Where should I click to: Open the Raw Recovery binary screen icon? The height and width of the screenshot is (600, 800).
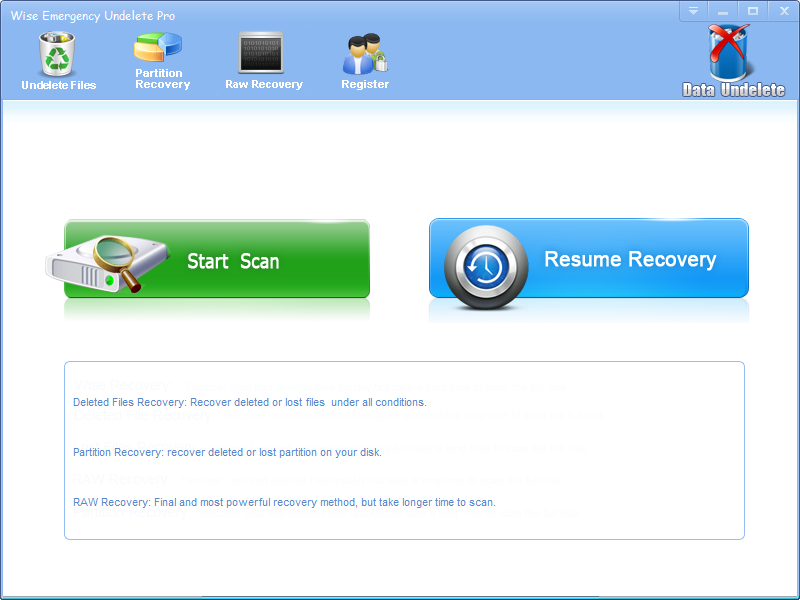(262, 52)
